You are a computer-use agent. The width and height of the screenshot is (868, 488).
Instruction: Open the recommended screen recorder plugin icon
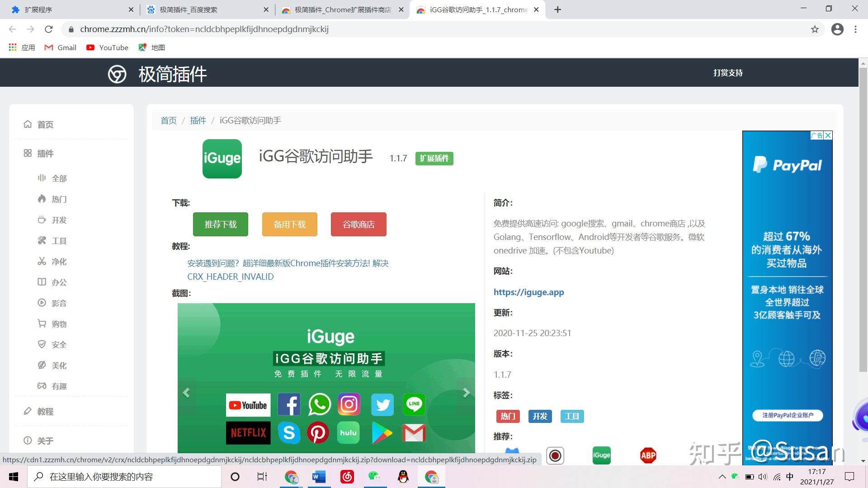555,455
